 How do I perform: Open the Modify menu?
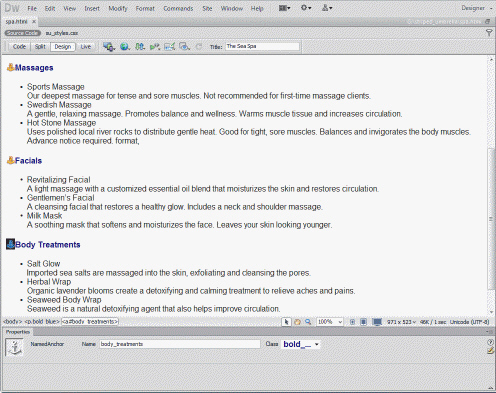118,8
